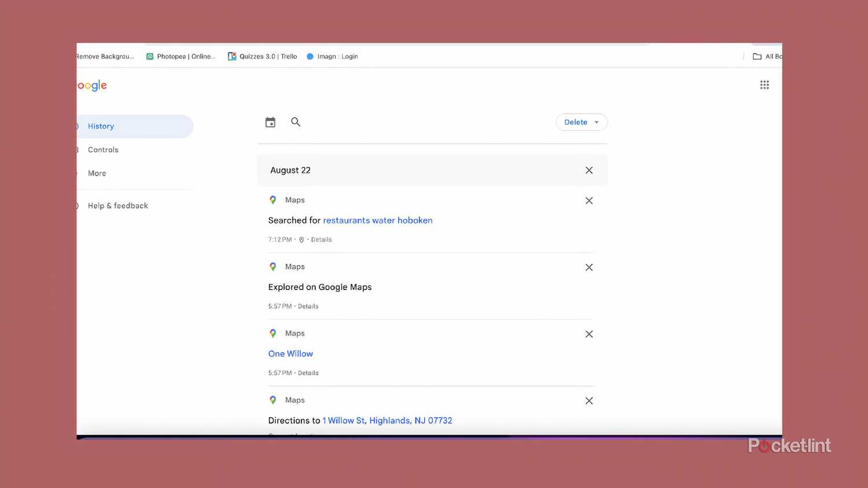
Task: Delete the One Willow activity item
Action: (589, 334)
